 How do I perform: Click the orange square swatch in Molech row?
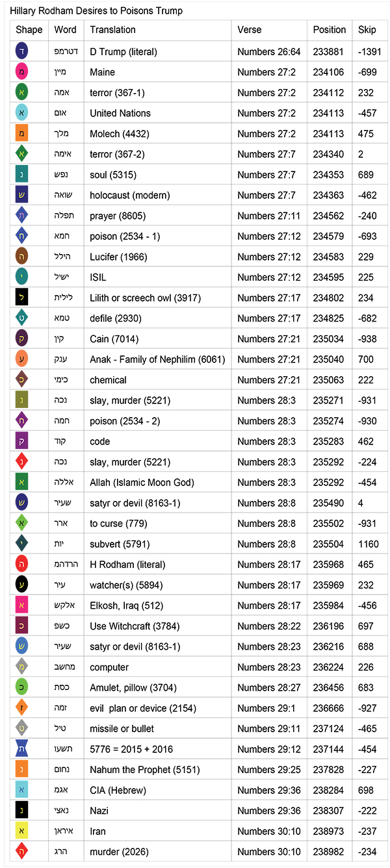pyautogui.click(x=22, y=134)
